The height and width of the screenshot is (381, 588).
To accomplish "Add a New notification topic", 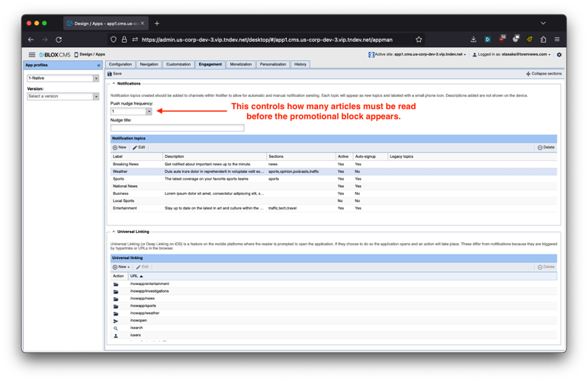I will (x=120, y=148).
